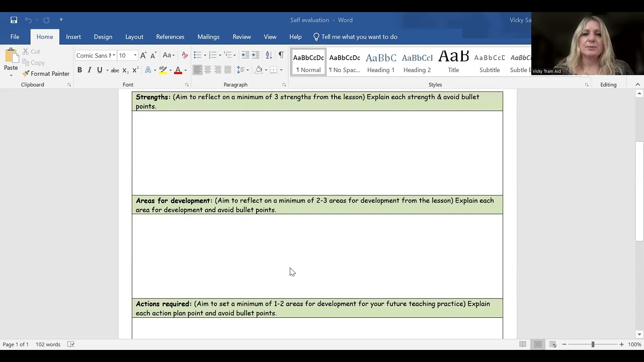Image resolution: width=644 pixels, height=362 pixels.
Task: Apply numbered list
Action: coord(213,55)
